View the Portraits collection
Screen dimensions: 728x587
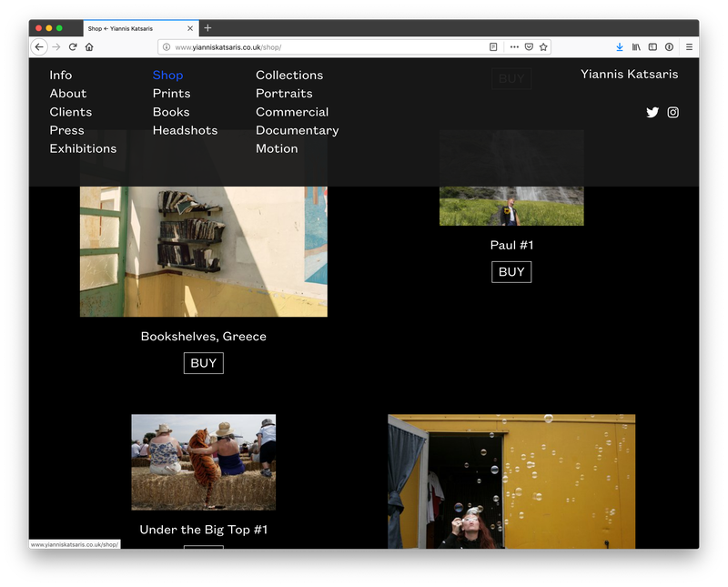[284, 94]
